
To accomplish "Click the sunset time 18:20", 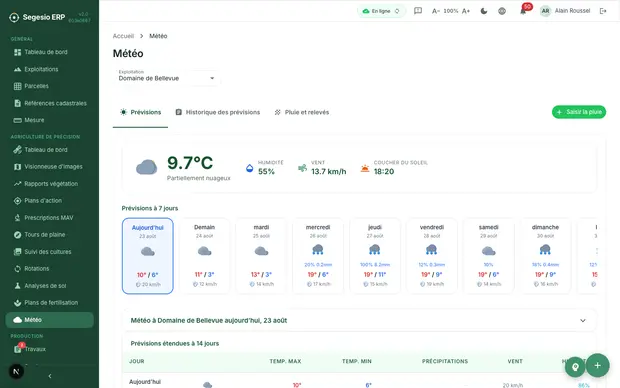I will pos(384,172).
